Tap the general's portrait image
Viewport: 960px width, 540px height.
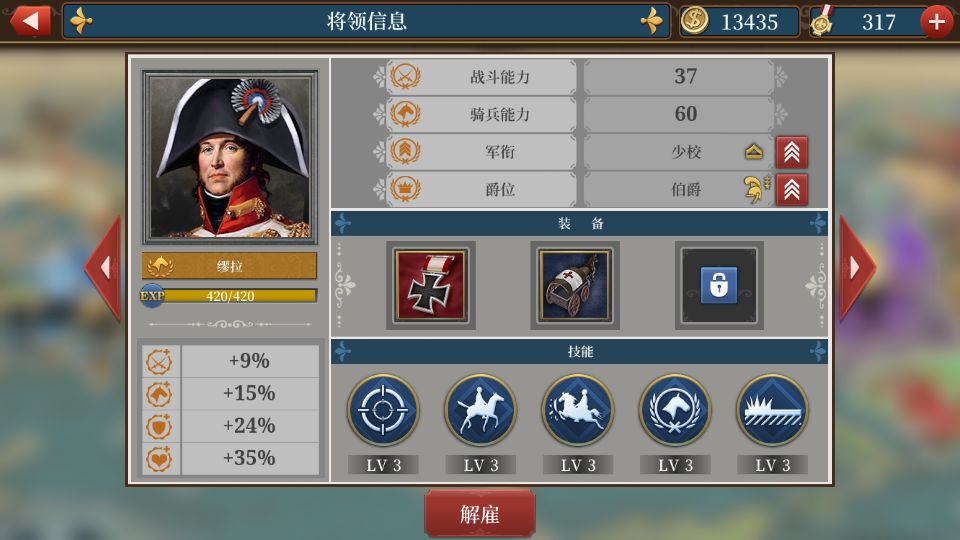(x=230, y=157)
